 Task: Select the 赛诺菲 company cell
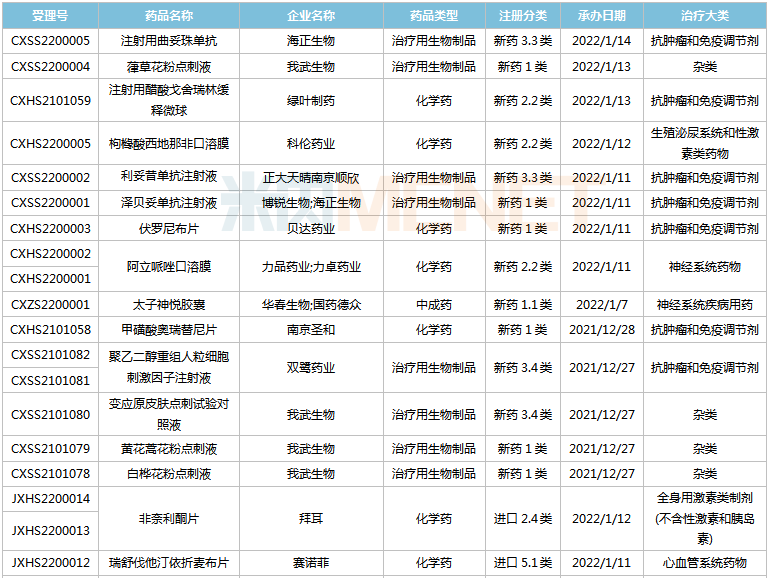(311, 563)
